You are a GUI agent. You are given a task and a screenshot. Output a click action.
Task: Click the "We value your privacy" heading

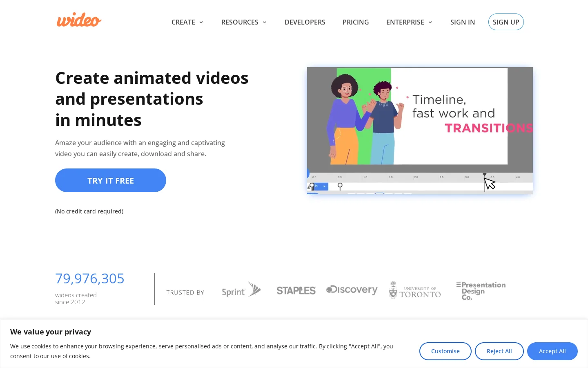click(x=51, y=332)
